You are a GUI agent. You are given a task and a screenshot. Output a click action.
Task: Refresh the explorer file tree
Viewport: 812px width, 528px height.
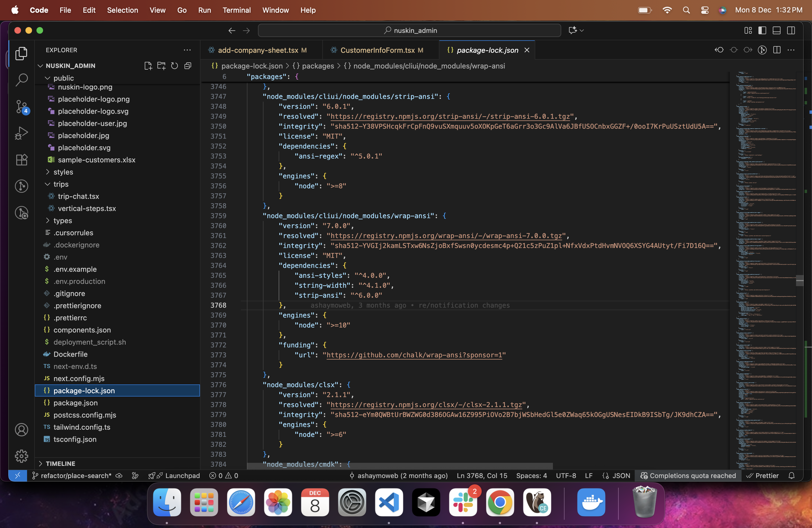(x=174, y=66)
